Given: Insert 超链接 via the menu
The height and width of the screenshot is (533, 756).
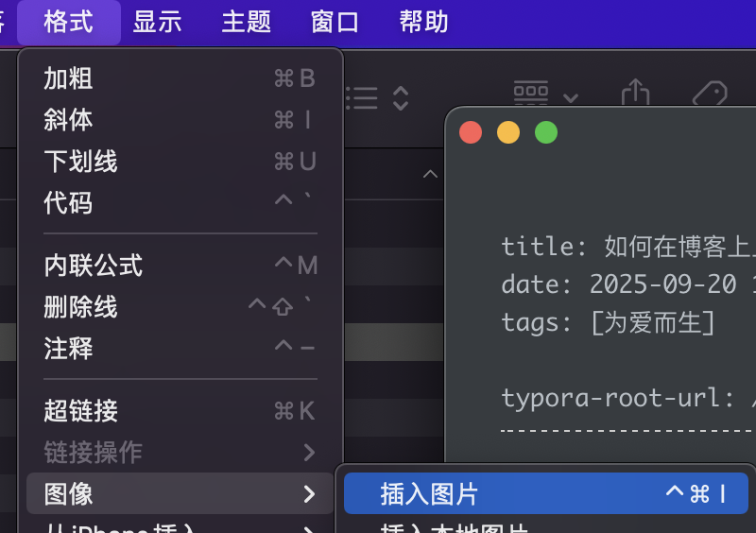Looking at the screenshot, I should (x=180, y=411).
